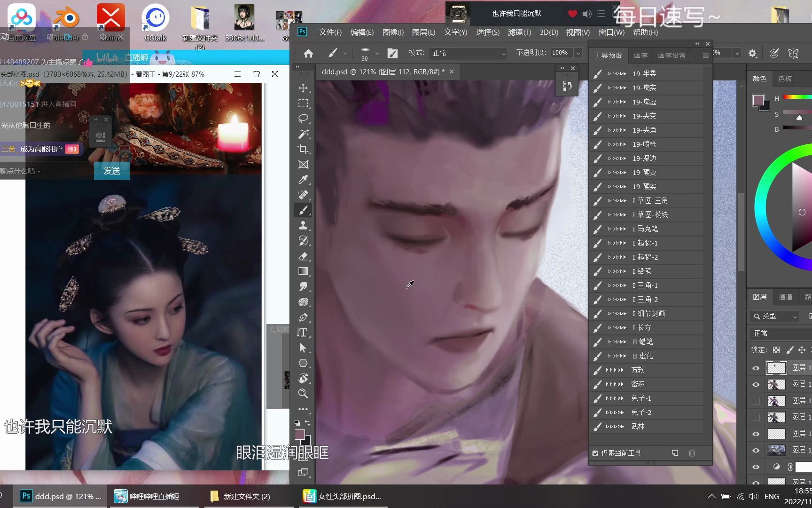The height and width of the screenshot is (508, 812).
Task: Create new tool preset icon
Action: coord(675,453)
